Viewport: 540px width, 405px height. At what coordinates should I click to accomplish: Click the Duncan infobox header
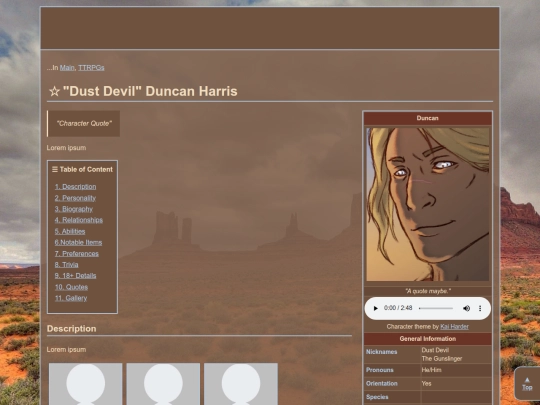click(x=427, y=118)
